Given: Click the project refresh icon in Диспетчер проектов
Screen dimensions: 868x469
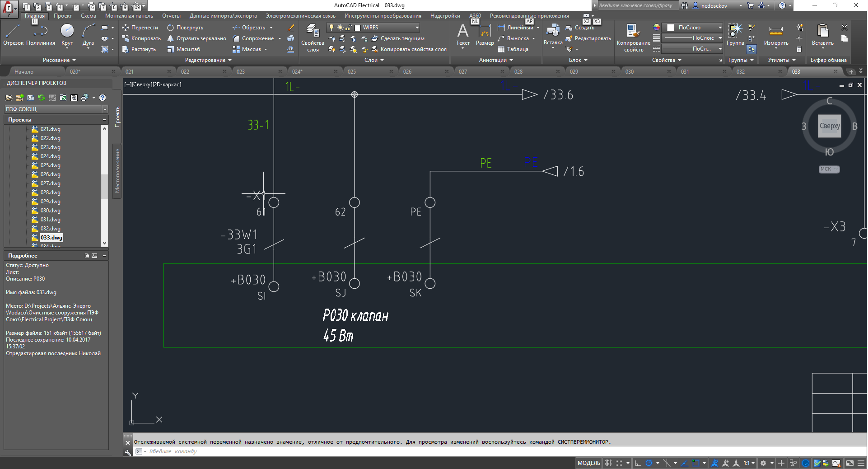Looking at the screenshot, I should click(x=41, y=98).
